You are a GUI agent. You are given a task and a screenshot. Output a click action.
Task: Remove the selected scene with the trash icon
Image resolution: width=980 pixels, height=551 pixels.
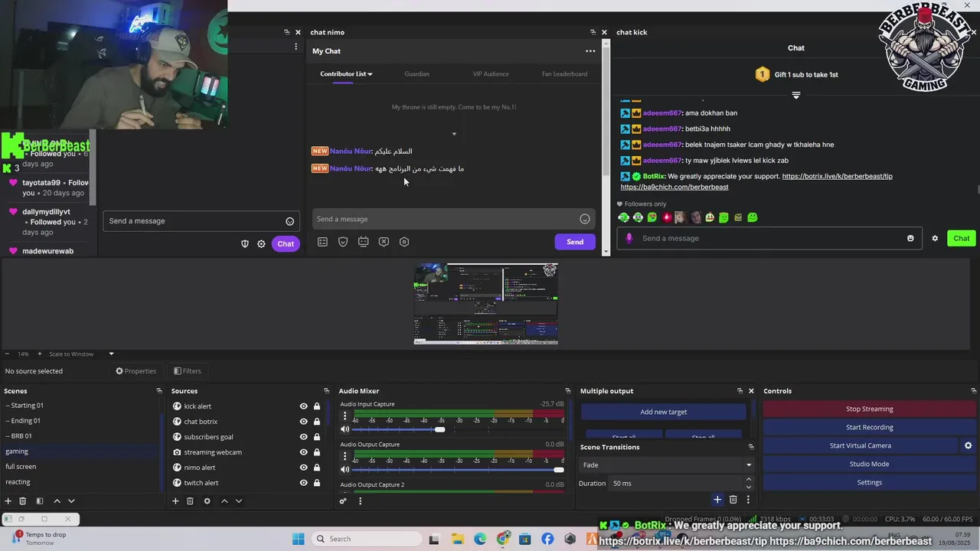click(23, 501)
